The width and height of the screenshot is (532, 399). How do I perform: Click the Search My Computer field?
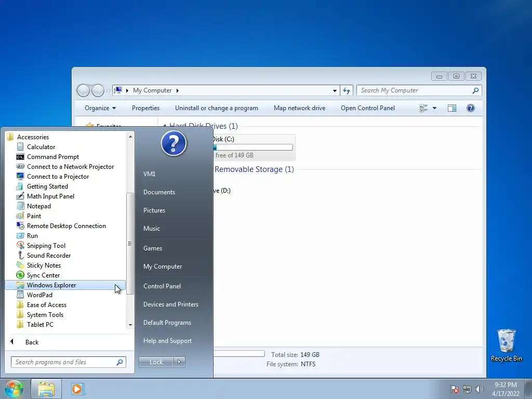[419, 90]
